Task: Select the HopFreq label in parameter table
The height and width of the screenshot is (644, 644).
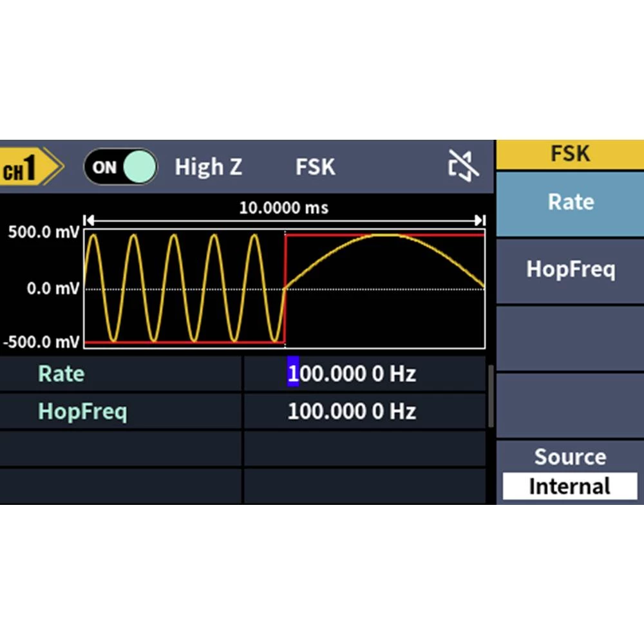Action: click(82, 412)
